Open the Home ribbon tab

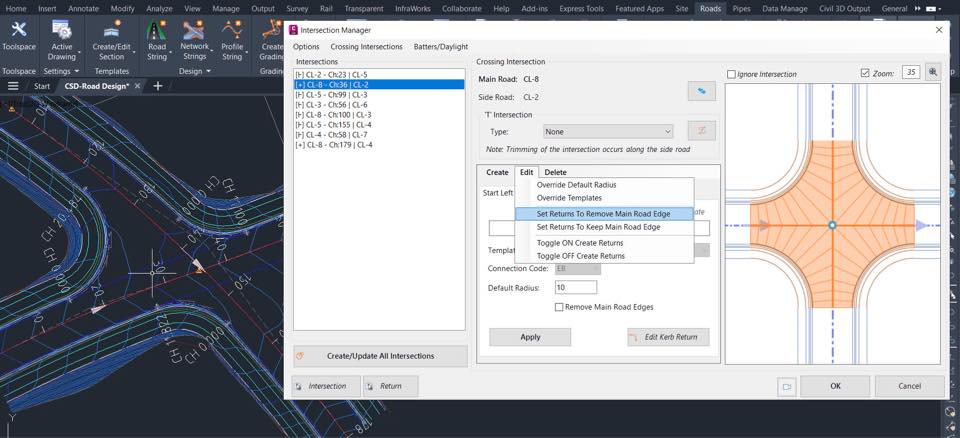16,9
